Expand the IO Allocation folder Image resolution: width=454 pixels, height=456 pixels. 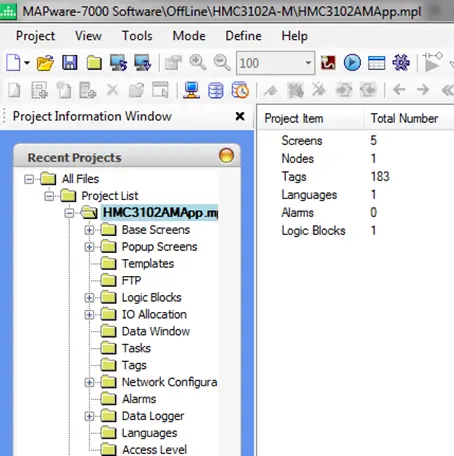[89, 315]
